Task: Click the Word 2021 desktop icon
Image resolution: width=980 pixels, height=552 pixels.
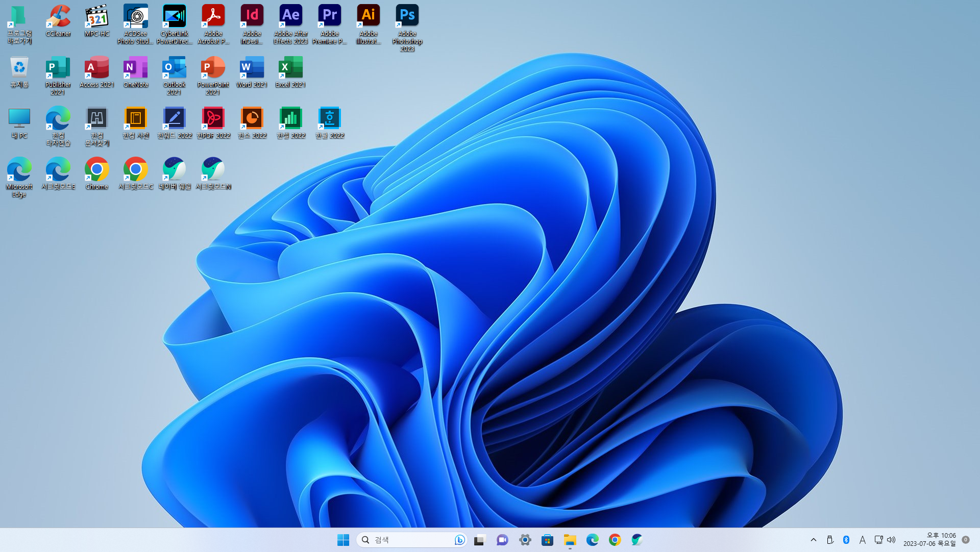Action: pos(252,68)
